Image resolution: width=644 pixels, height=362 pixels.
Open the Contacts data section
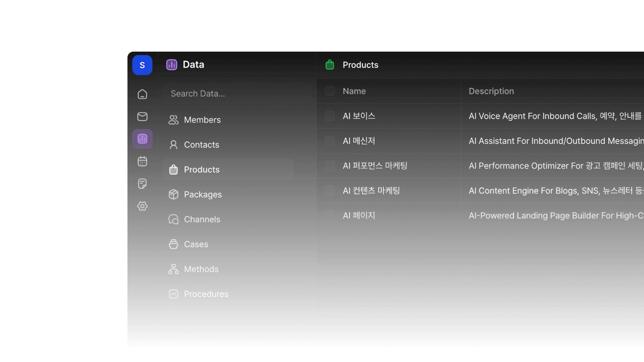pos(201,145)
